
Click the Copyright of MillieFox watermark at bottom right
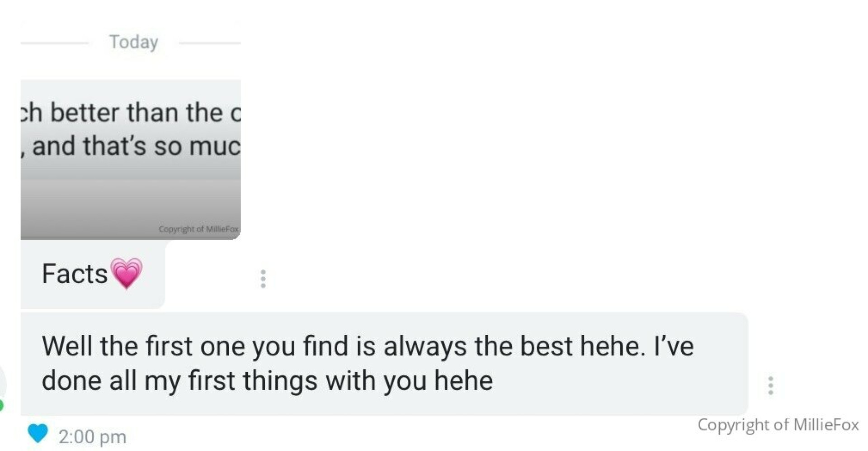(x=778, y=425)
